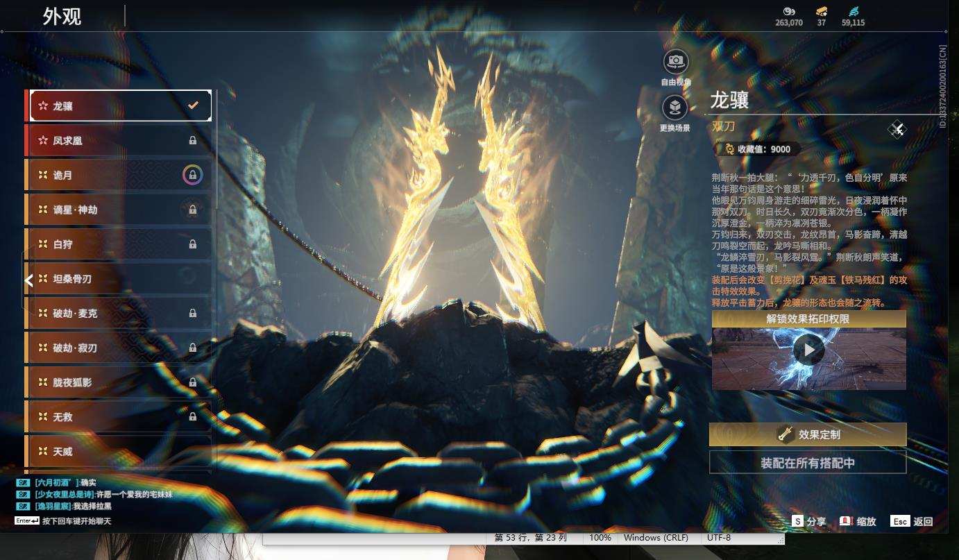The height and width of the screenshot is (560, 959).
Task: Click the lock icon on 破劫·寂刃
Action: pyautogui.click(x=193, y=348)
